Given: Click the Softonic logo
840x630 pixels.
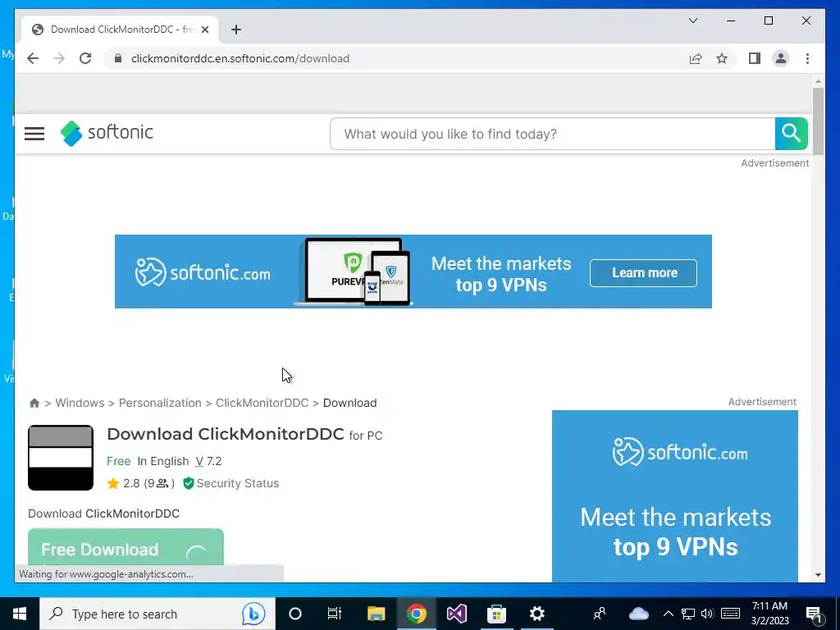Looking at the screenshot, I should pyautogui.click(x=107, y=133).
